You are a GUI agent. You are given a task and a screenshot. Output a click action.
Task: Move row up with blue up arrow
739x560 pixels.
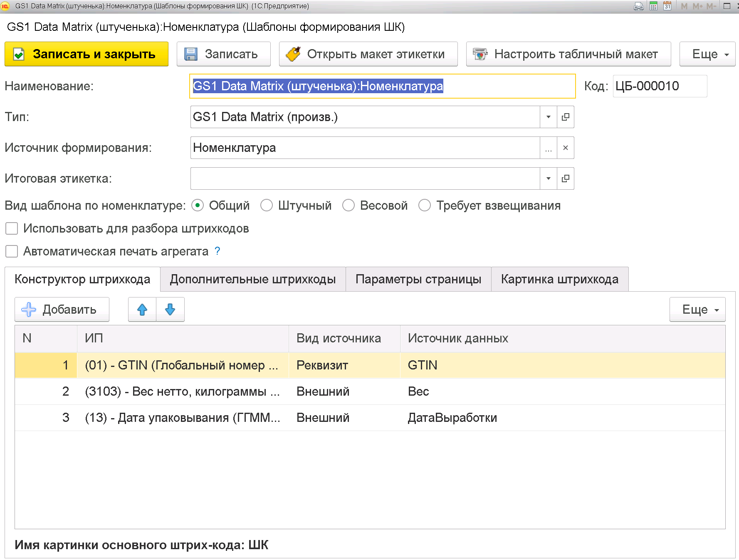point(142,310)
